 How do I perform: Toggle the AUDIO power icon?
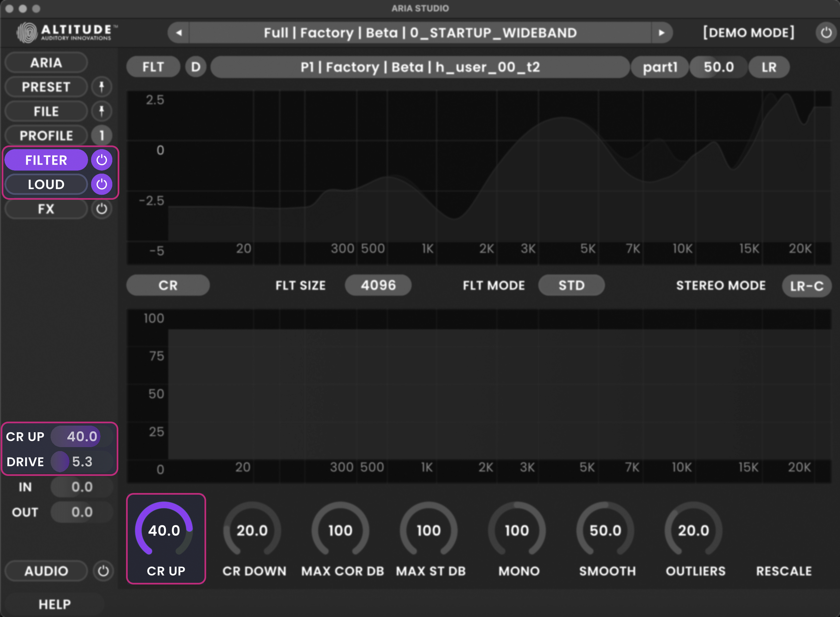(x=103, y=571)
